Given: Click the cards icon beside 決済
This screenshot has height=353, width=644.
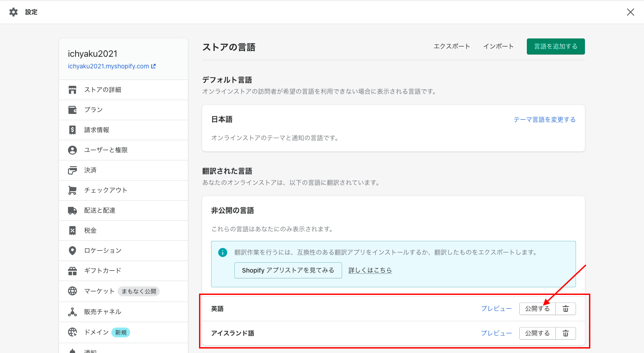Looking at the screenshot, I should 72,170.
